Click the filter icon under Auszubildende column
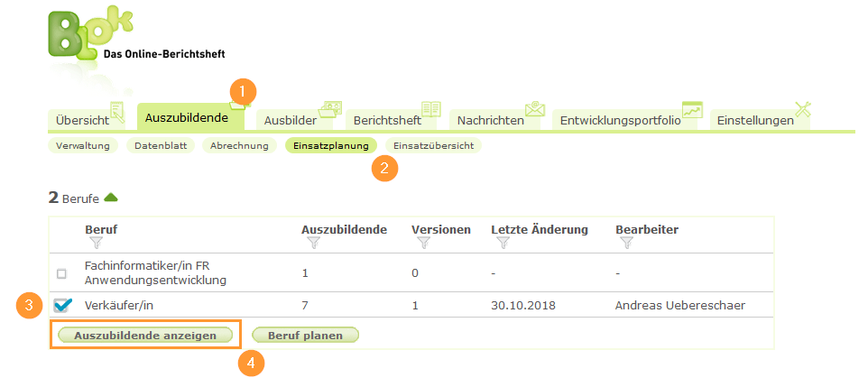Screen dimensions: 868x387 [311, 243]
